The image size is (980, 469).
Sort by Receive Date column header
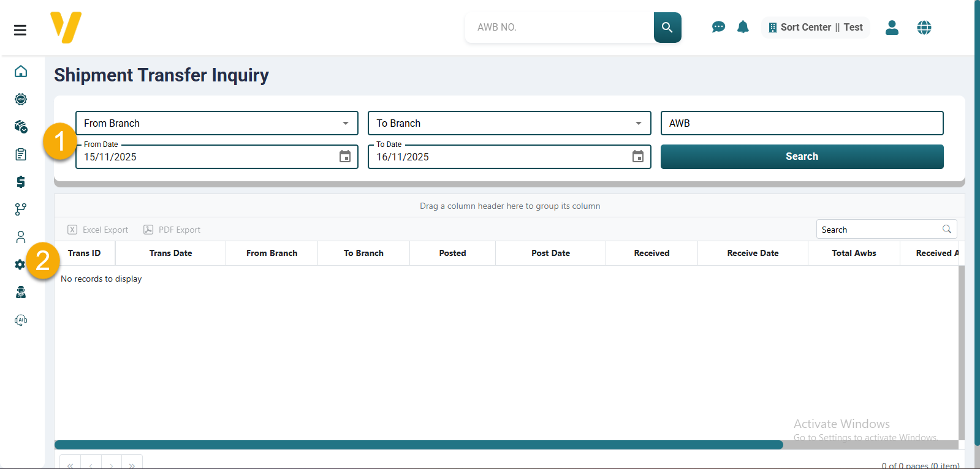point(753,253)
